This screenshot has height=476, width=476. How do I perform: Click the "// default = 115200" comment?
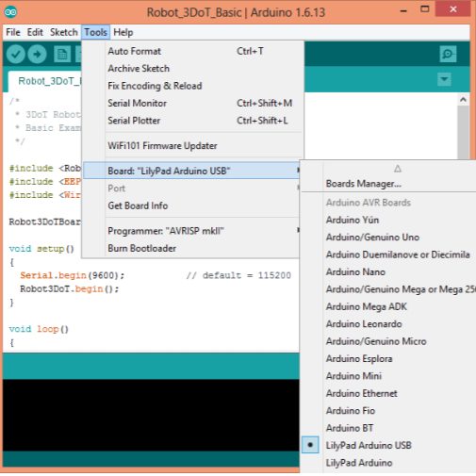(238, 275)
